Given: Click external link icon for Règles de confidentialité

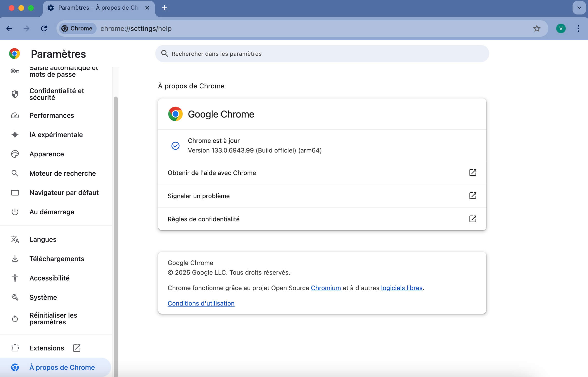Looking at the screenshot, I should pyautogui.click(x=473, y=219).
